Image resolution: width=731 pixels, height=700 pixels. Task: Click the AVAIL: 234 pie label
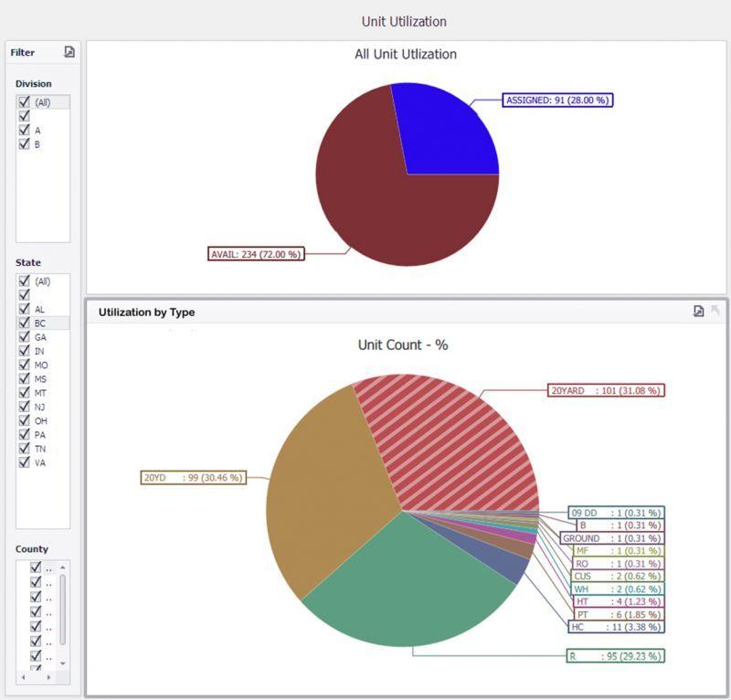256,254
